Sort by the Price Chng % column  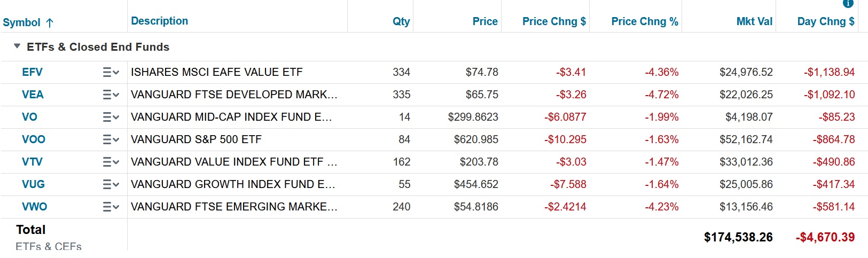coord(645,21)
